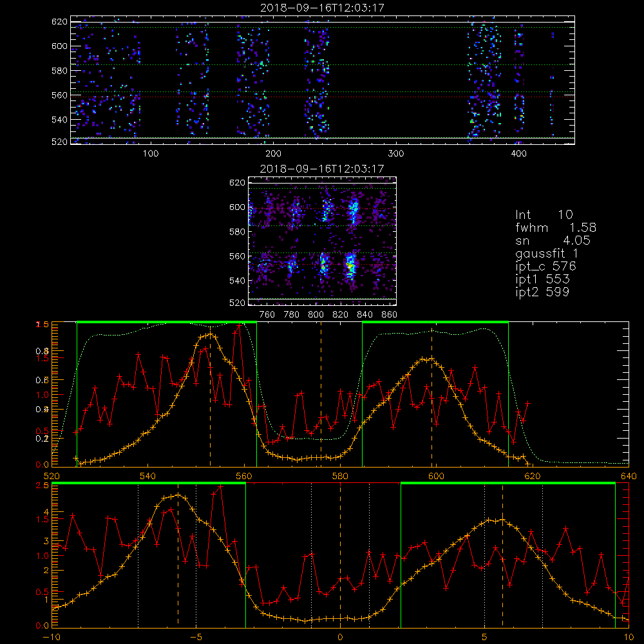Click the 'ipt1 553' readout
Screen dimensions: 644x644
click(x=542, y=279)
